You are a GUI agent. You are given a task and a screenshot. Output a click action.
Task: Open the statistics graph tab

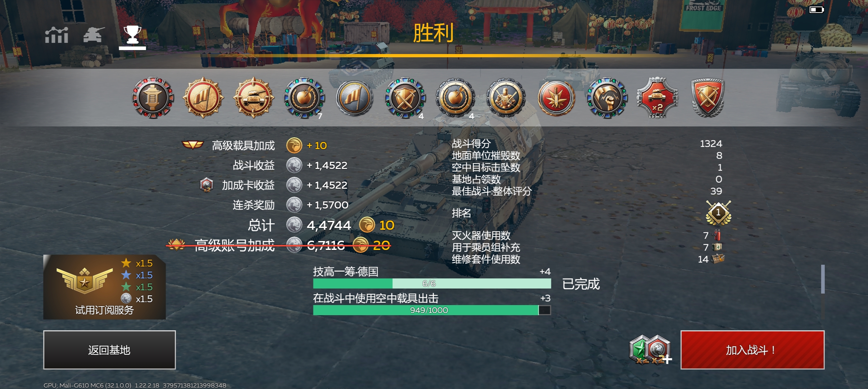[x=56, y=35]
